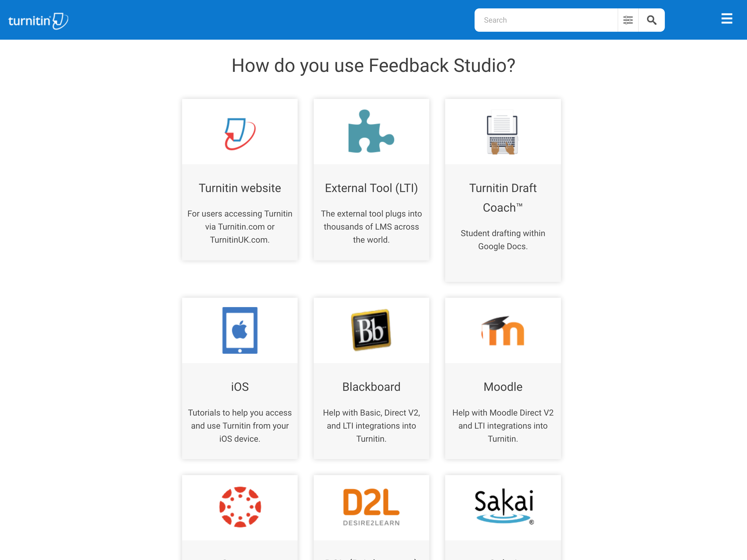Open the search filter options icon
The image size is (747, 560).
[x=628, y=20]
